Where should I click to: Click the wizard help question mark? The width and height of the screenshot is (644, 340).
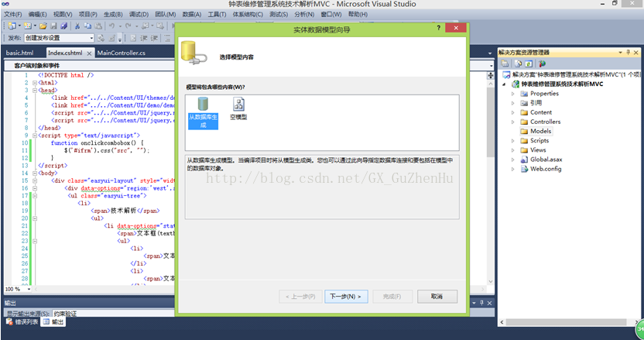click(438, 28)
